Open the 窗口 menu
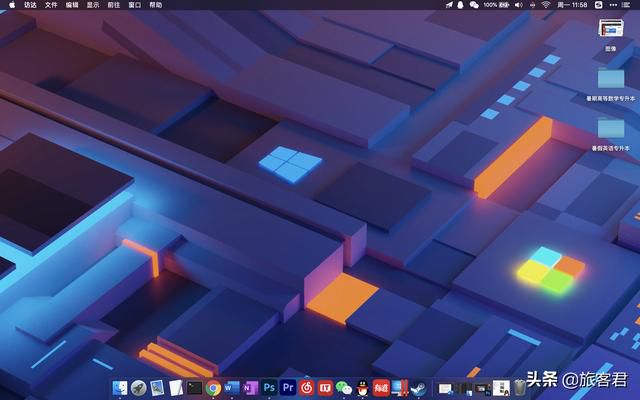640x400 pixels. [134, 5]
